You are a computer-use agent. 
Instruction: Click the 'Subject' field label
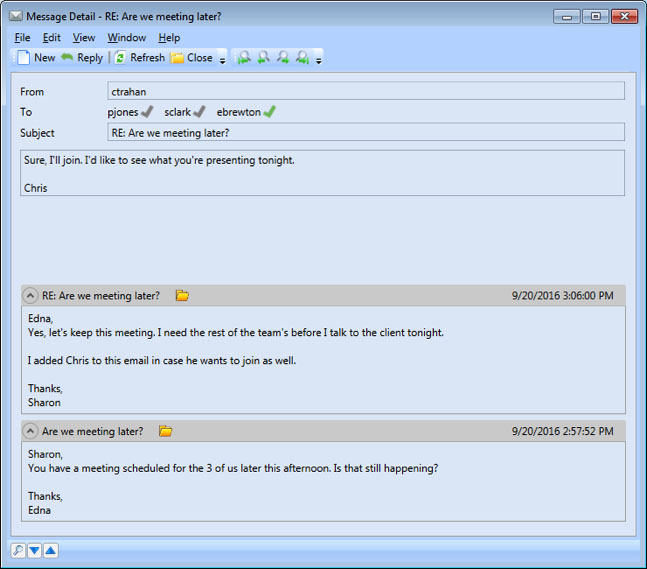pyautogui.click(x=37, y=133)
